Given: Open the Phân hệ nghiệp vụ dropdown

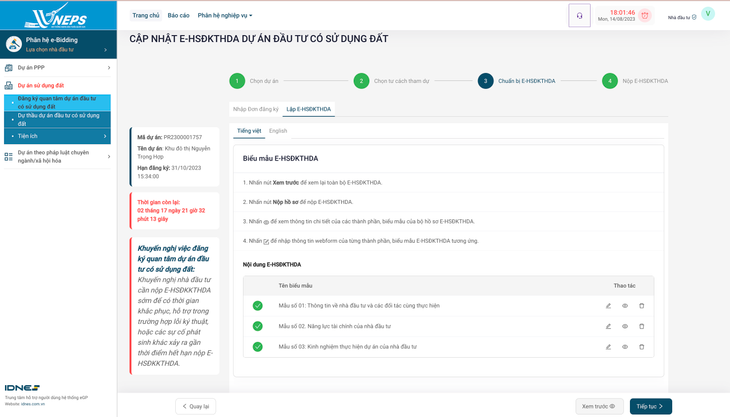Looking at the screenshot, I should 225,16.
